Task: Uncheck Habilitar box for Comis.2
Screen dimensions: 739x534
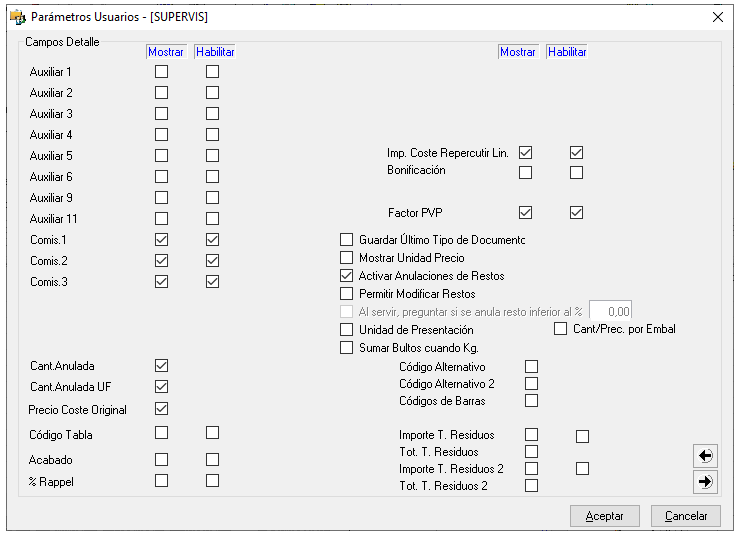Action: (x=212, y=261)
